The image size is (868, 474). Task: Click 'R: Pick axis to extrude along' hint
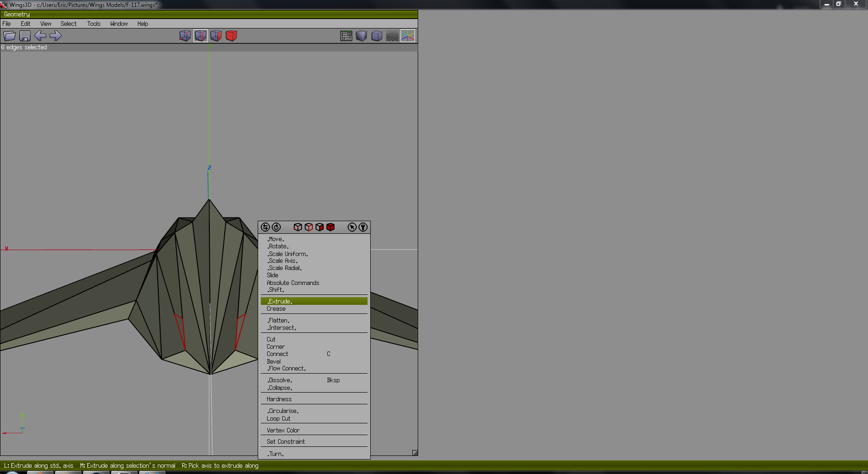pos(220,465)
